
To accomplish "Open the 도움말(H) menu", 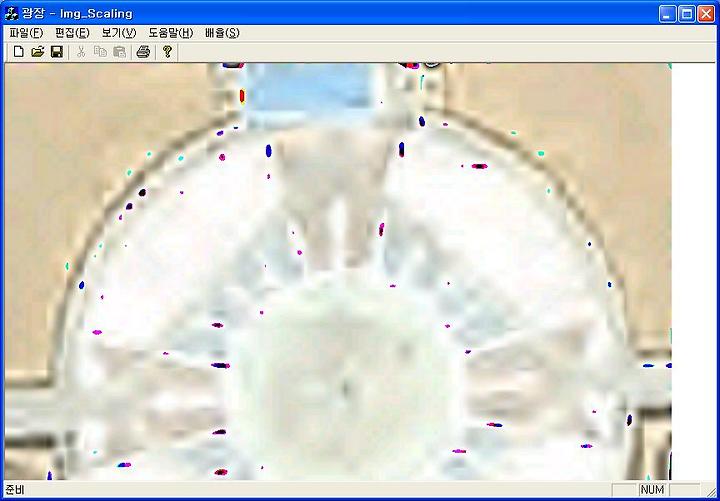I will click(171, 33).
